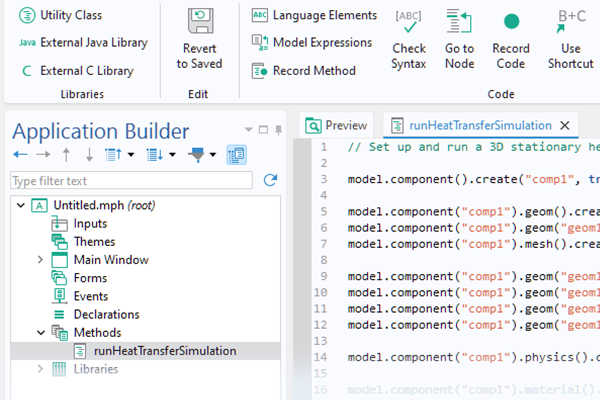Click the Record Method button

pos(304,70)
